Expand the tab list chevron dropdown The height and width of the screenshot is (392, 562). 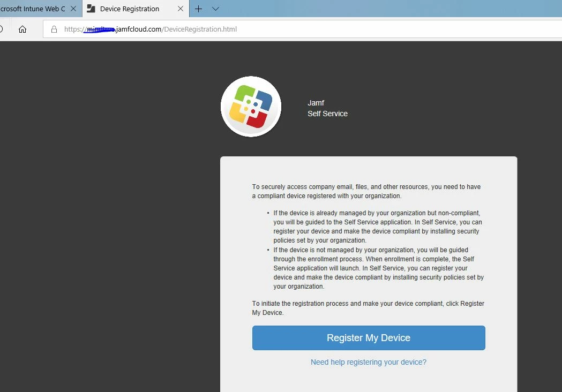(x=215, y=9)
